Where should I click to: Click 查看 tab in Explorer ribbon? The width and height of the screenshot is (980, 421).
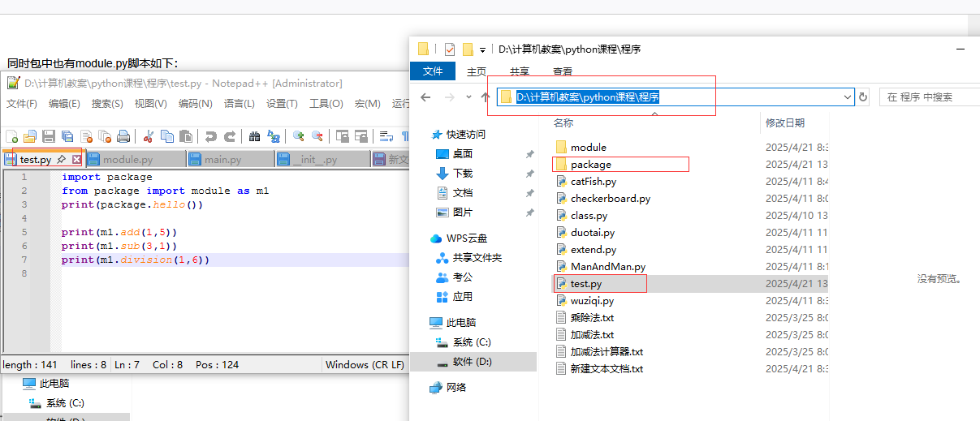pos(563,71)
